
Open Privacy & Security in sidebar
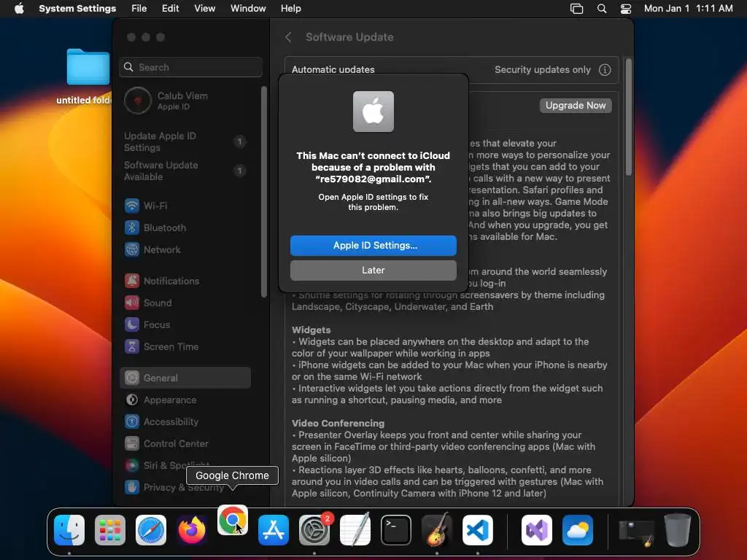[x=187, y=487]
